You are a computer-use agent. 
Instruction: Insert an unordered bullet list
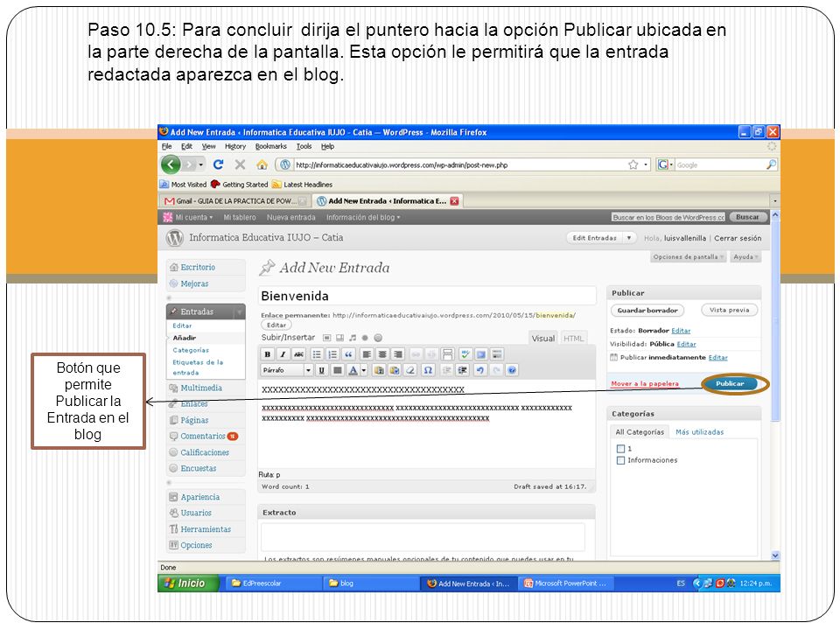(317, 354)
